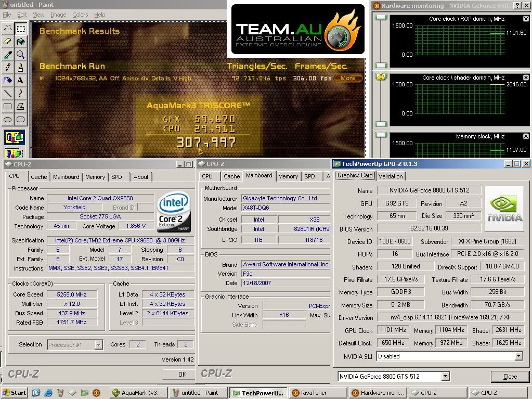The height and width of the screenshot is (399, 532).
Task: Click the Hardware monitoring title bar gear icon
Action: click(377, 6)
